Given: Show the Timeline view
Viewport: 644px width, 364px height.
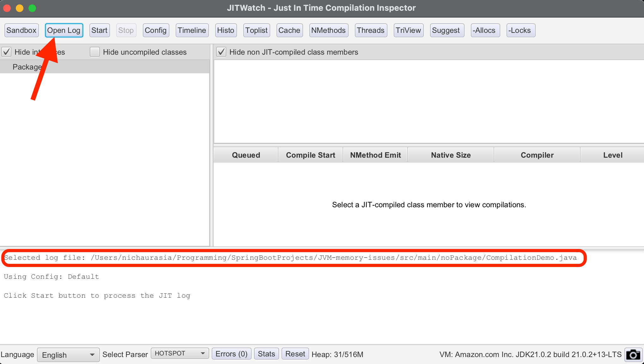Looking at the screenshot, I should click(192, 30).
